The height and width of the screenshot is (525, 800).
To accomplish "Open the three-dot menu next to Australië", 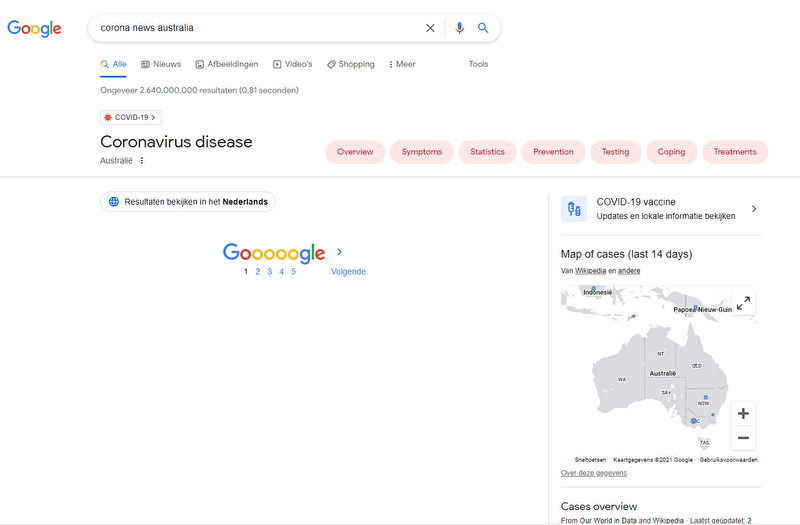I will coord(142,161).
